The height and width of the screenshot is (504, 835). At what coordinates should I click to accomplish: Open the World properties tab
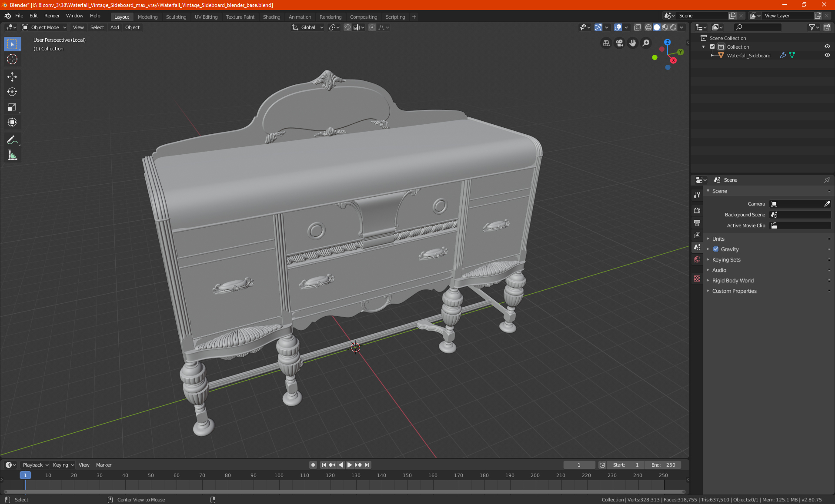click(x=697, y=259)
